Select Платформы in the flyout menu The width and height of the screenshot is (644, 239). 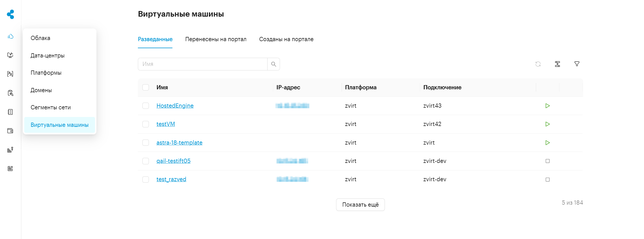(x=59, y=73)
